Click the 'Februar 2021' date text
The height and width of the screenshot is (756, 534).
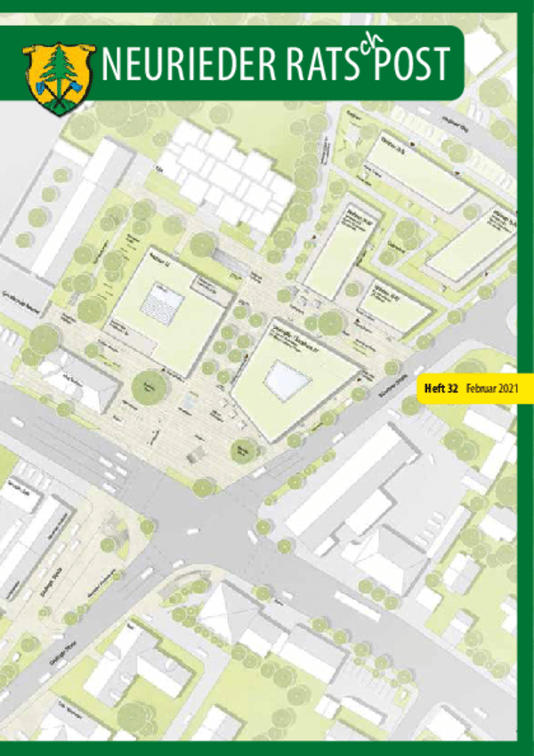point(497,389)
